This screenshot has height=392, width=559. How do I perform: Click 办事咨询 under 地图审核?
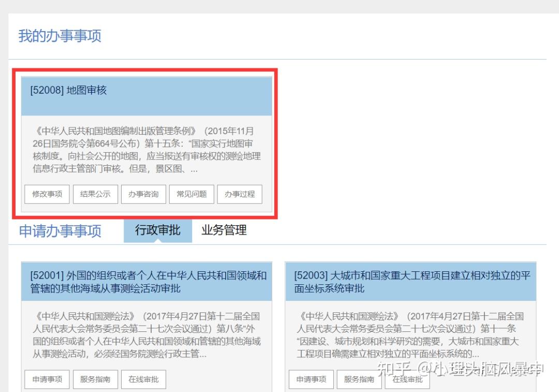pos(143,194)
